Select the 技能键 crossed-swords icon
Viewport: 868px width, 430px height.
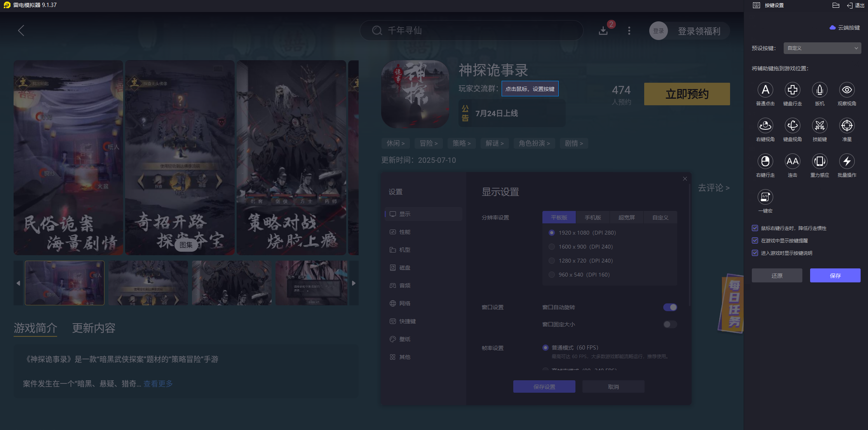coord(819,125)
